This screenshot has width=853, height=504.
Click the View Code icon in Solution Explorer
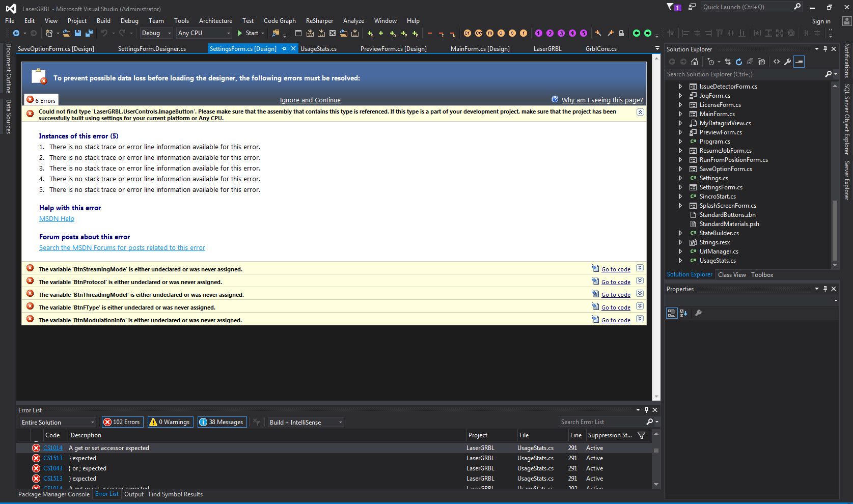pos(777,62)
